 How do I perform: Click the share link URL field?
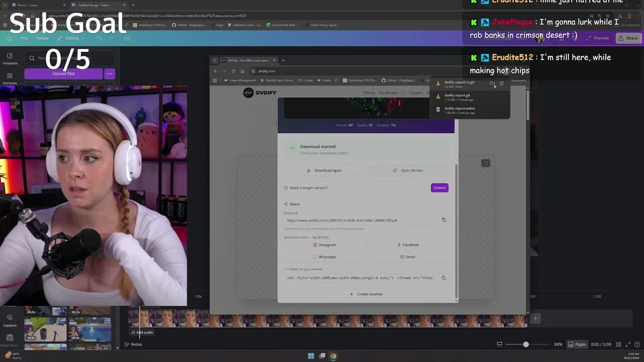tap(361, 220)
